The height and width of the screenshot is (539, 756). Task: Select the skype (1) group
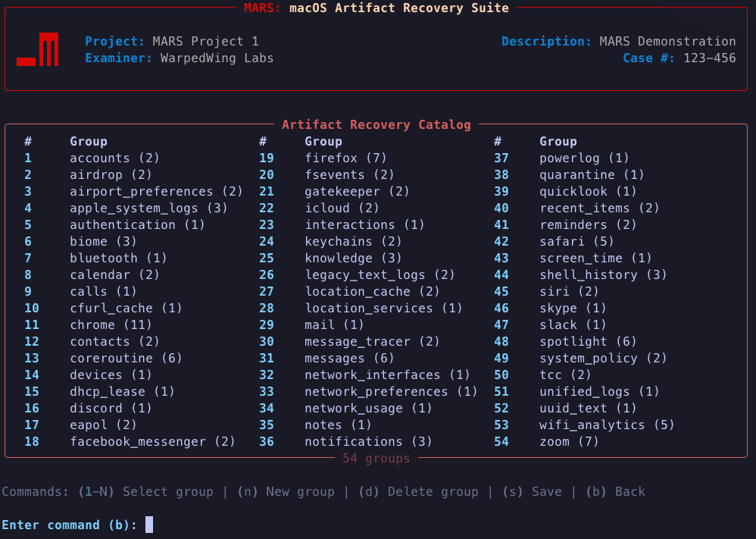click(x=573, y=309)
